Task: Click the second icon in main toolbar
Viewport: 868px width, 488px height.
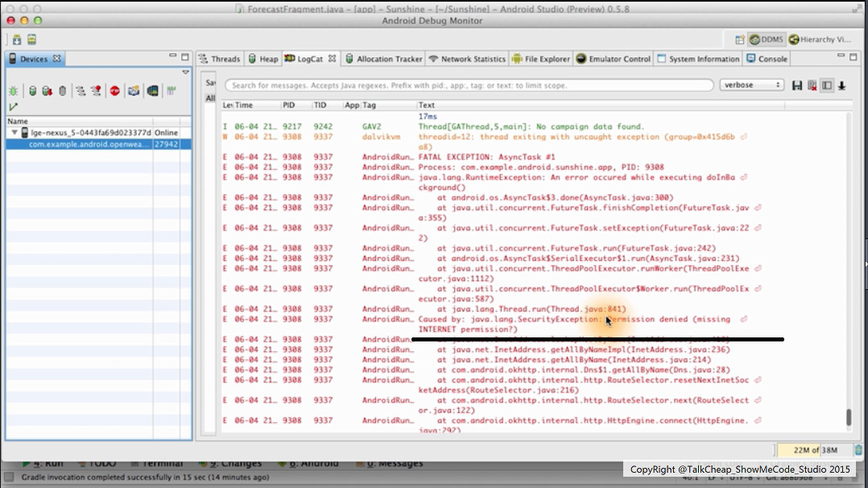Action: point(32,39)
